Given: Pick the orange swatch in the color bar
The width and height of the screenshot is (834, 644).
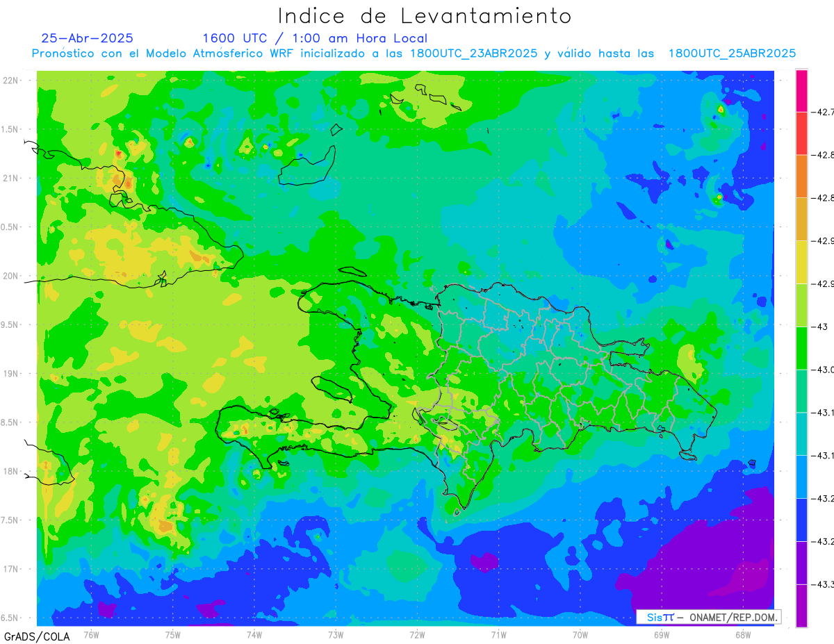Looking at the screenshot, I should pyautogui.click(x=801, y=176).
